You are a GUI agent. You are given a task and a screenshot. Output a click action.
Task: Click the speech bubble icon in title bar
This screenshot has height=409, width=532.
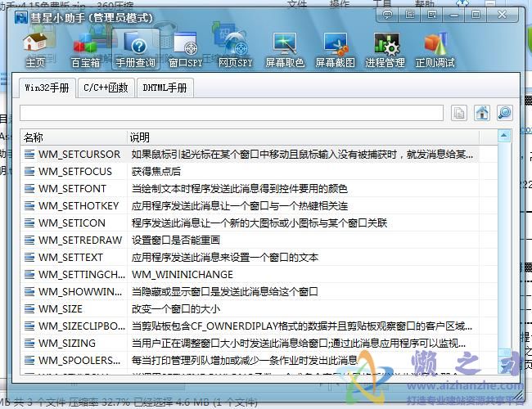click(387, 15)
